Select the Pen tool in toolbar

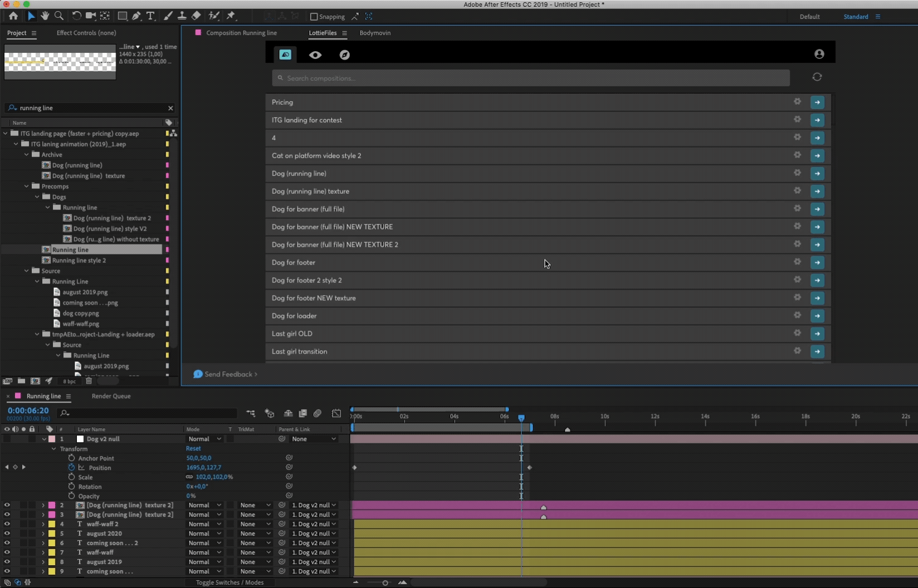[x=136, y=16]
